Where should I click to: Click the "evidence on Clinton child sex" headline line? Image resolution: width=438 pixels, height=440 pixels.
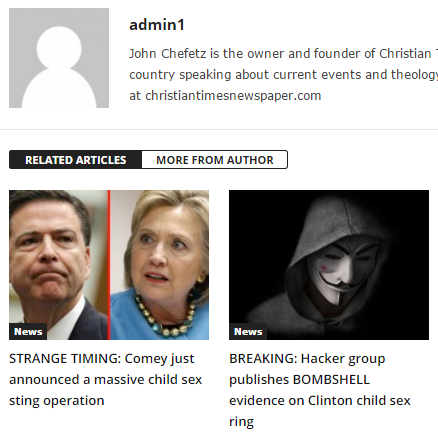[x=320, y=401]
